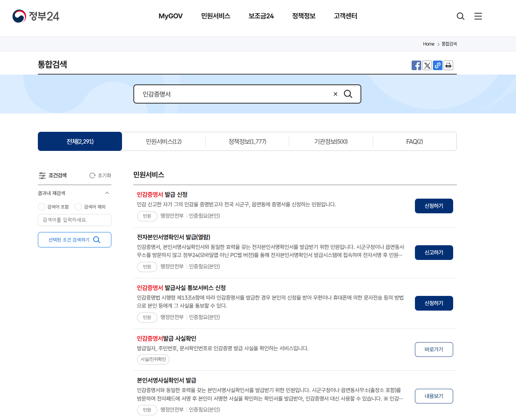Copy page link with the link icon

438,65
